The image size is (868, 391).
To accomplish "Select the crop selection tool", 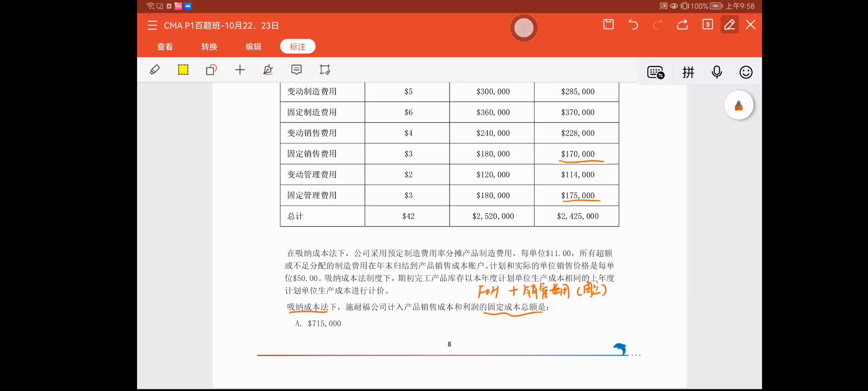I will [x=324, y=70].
